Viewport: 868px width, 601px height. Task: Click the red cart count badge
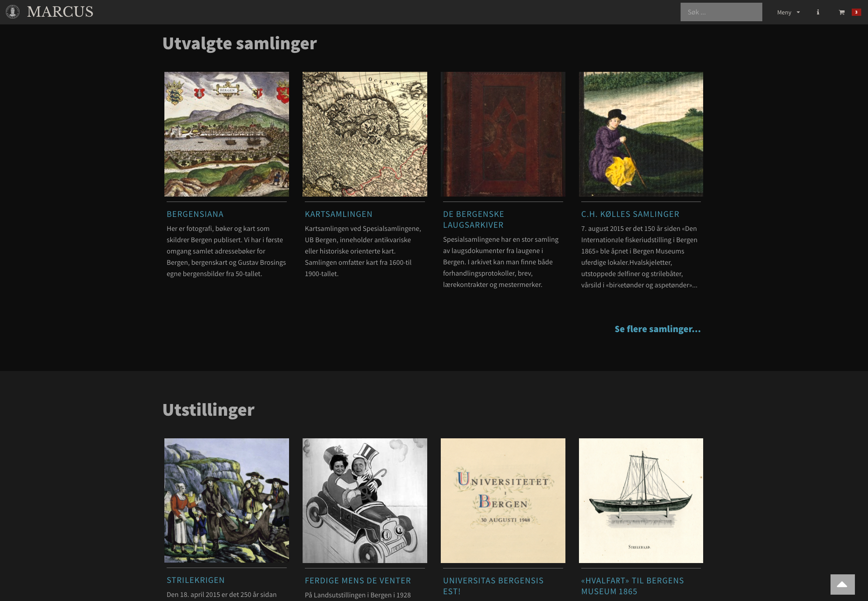pos(856,12)
